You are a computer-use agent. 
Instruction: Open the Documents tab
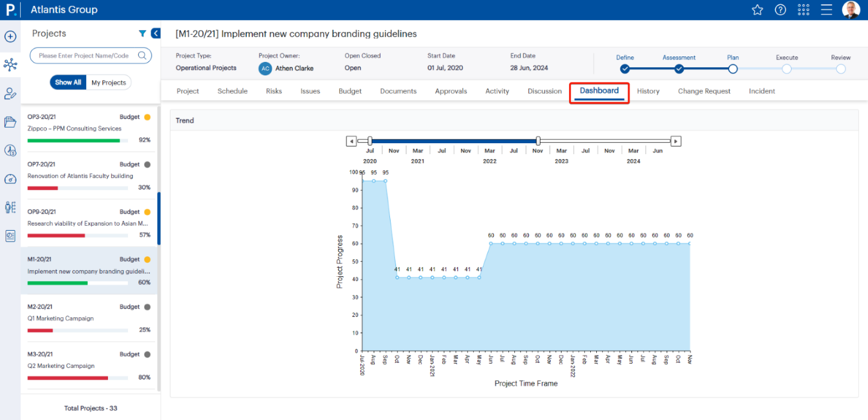pos(399,91)
